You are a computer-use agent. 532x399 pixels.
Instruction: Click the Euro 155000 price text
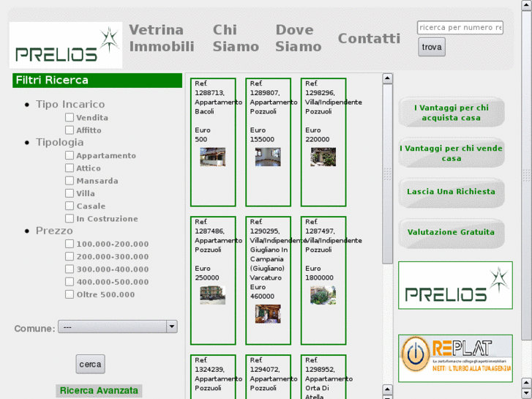click(262, 135)
